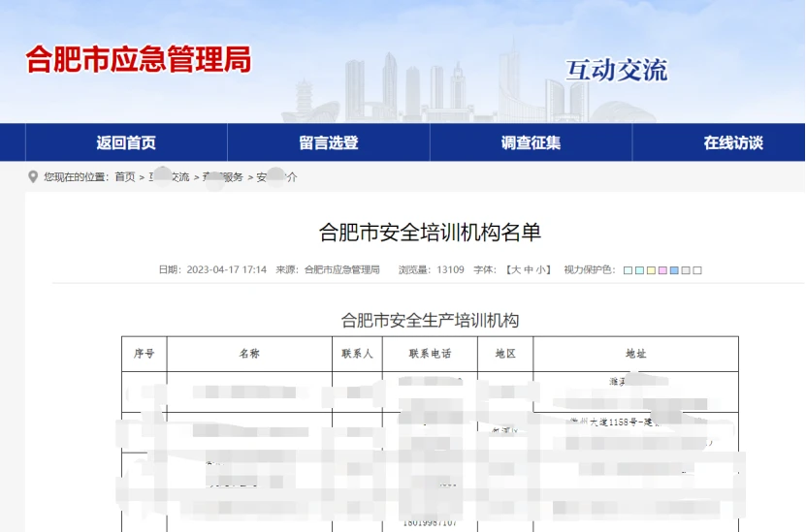Screen dimensions: 806x532
Task: Click the 名称 table header
Action: 249,354
